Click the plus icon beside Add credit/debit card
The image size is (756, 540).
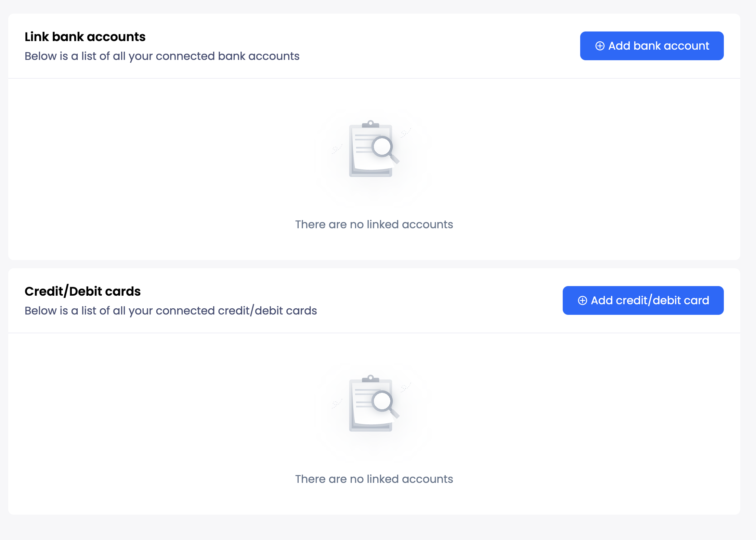pos(582,300)
